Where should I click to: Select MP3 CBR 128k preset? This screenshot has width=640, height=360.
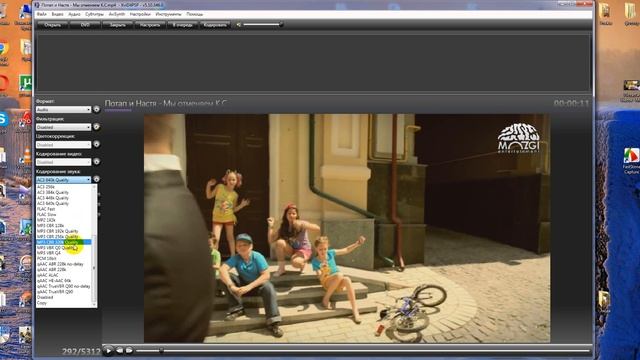tap(64, 225)
